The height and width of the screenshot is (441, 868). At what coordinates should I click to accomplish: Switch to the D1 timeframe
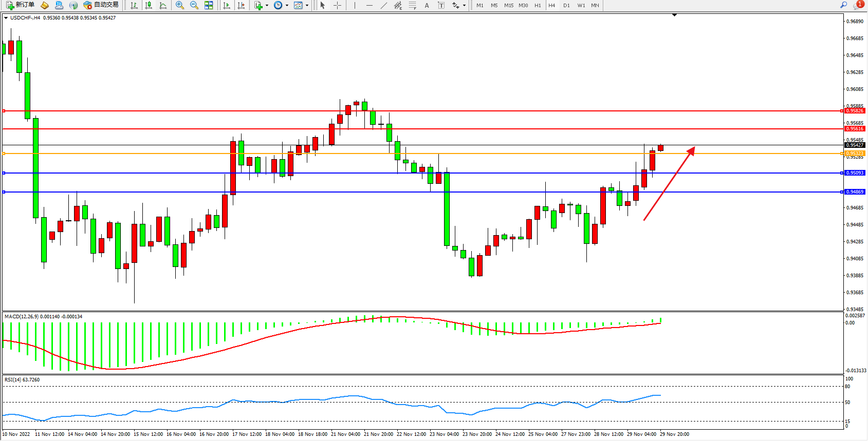point(566,5)
